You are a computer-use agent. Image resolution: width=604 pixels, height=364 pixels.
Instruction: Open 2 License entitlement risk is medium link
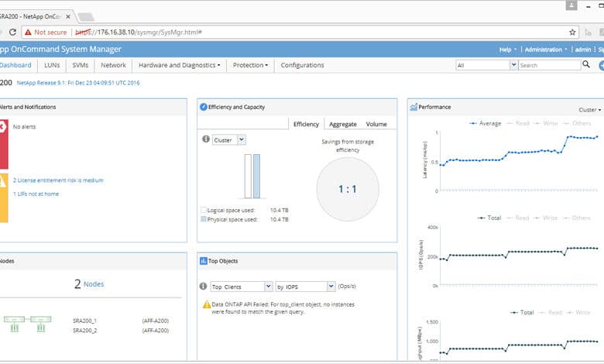click(x=58, y=180)
